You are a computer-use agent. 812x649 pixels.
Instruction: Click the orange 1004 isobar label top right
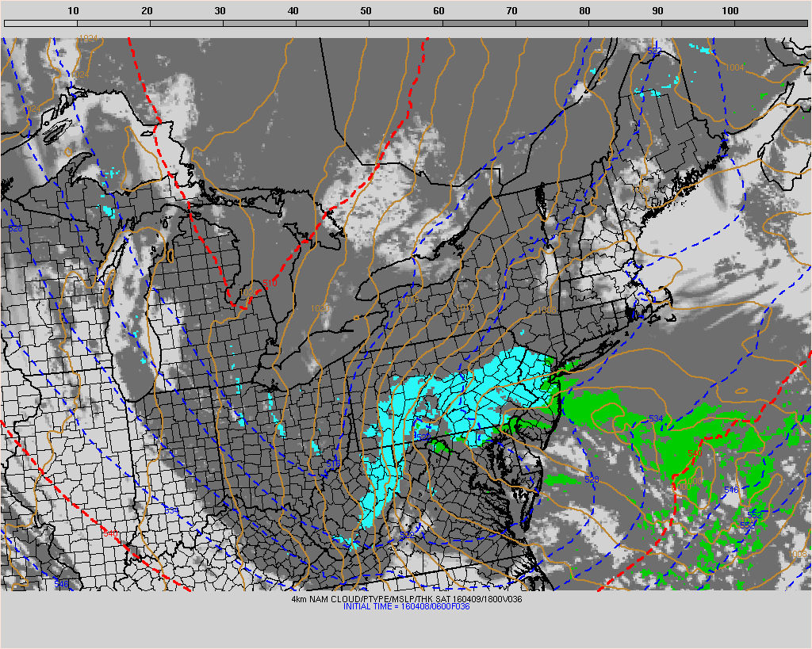click(x=735, y=67)
